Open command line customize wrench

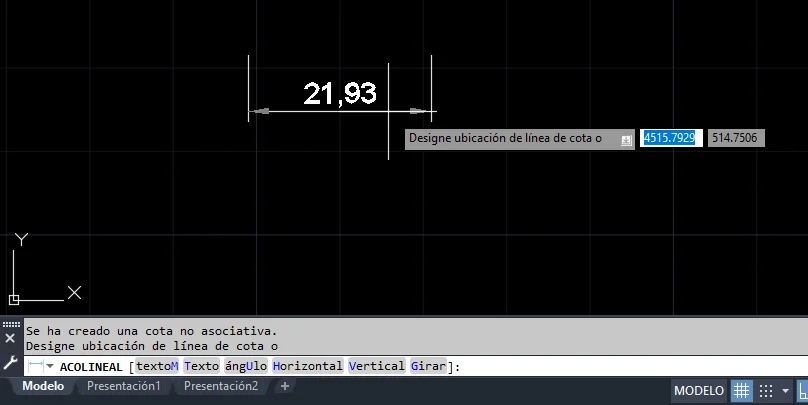coord(10,363)
